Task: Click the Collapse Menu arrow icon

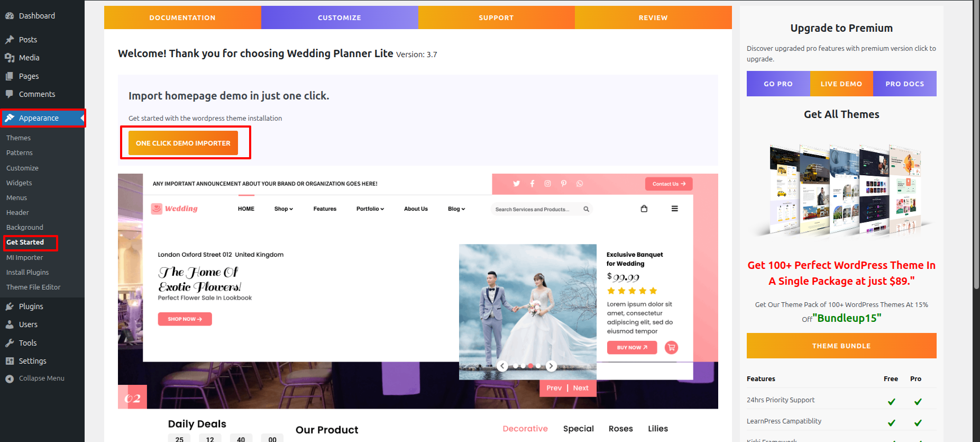Action: [10, 378]
